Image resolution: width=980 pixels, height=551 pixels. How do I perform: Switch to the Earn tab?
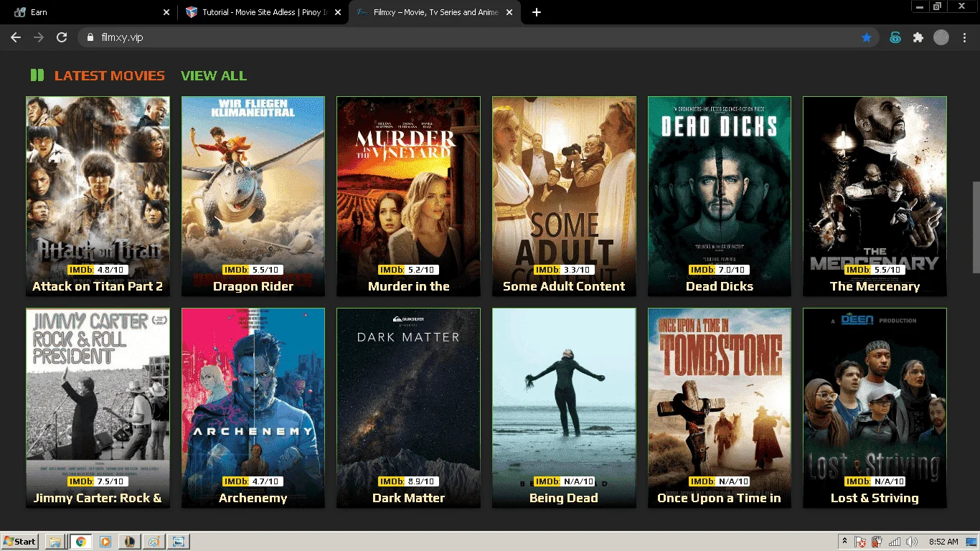click(92, 12)
